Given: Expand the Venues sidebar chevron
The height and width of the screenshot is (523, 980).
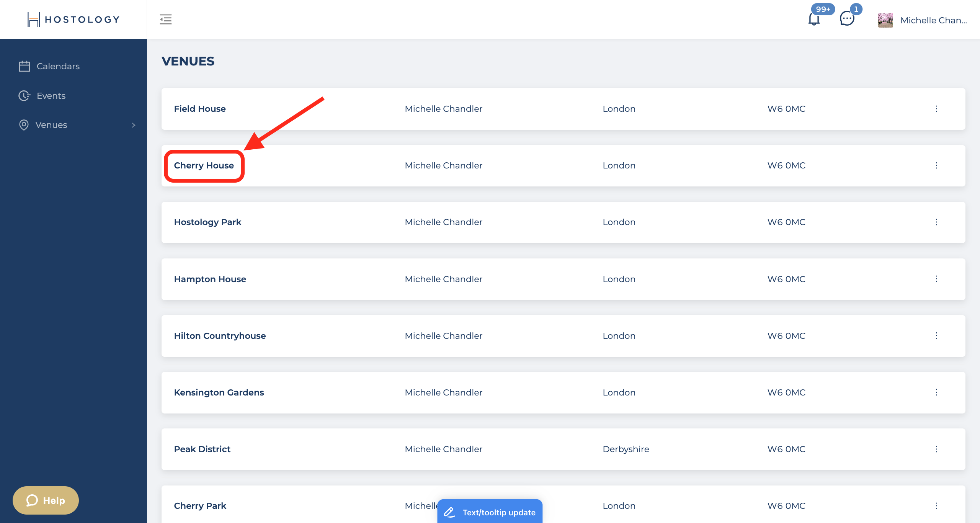Looking at the screenshot, I should point(133,125).
